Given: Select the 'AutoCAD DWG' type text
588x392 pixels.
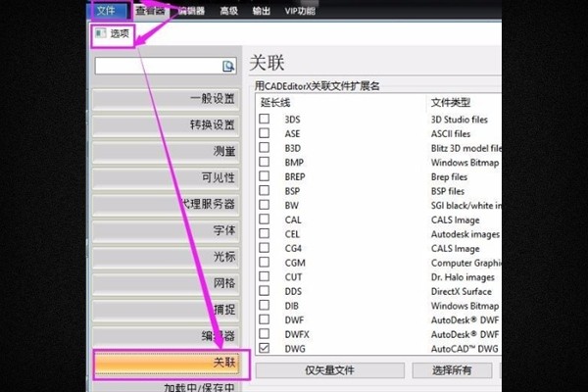Looking at the screenshot, I should click(x=465, y=349).
